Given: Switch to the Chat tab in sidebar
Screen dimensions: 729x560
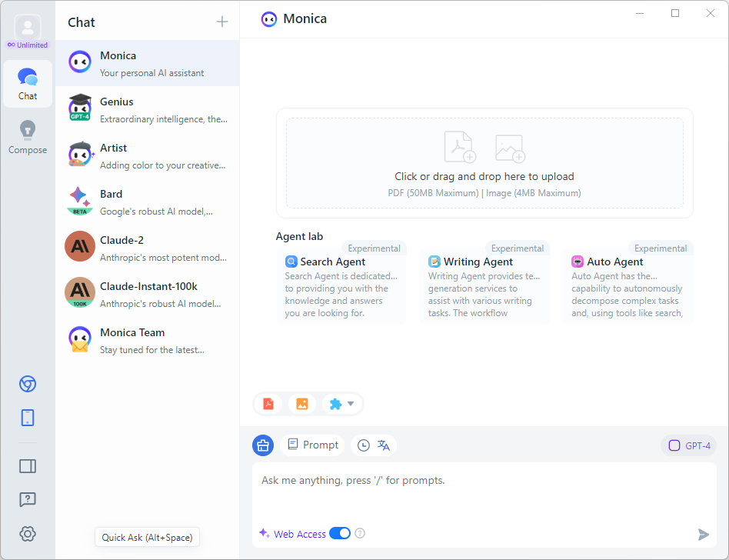Looking at the screenshot, I should pyautogui.click(x=28, y=84).
